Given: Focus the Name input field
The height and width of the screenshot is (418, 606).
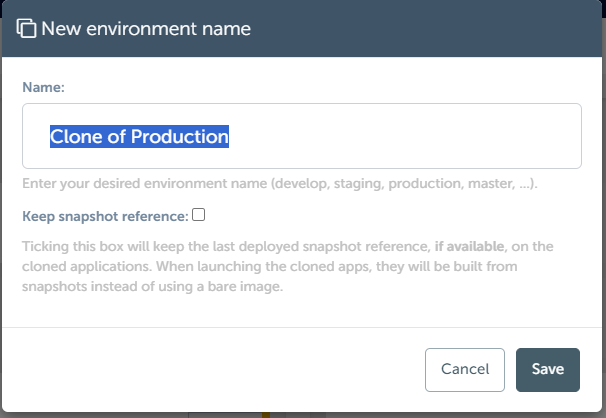Looking at the screenshot, I should coord(301,136).
